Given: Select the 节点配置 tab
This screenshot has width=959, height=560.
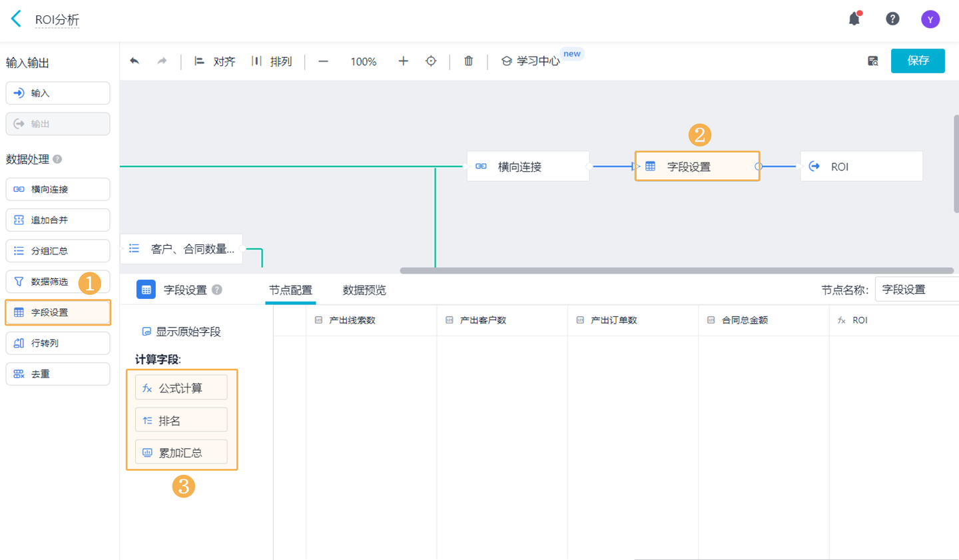Looking at the screenshot, I should [x=290, y=290].
